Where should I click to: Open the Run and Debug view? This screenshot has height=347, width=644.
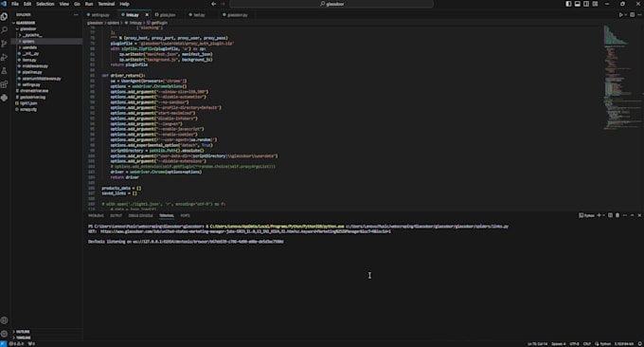(5, 57)
